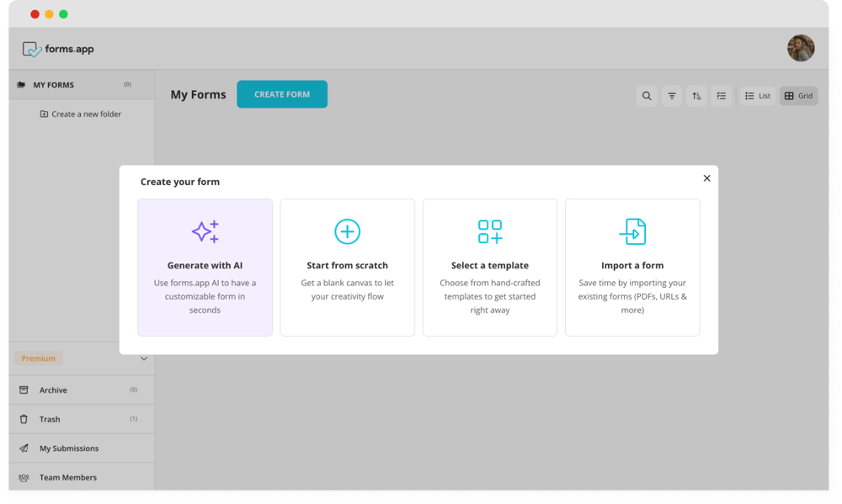Click the plus circle scratch icon
The width and height of the screenshot is (842, 504).
[x=347, y=231]
